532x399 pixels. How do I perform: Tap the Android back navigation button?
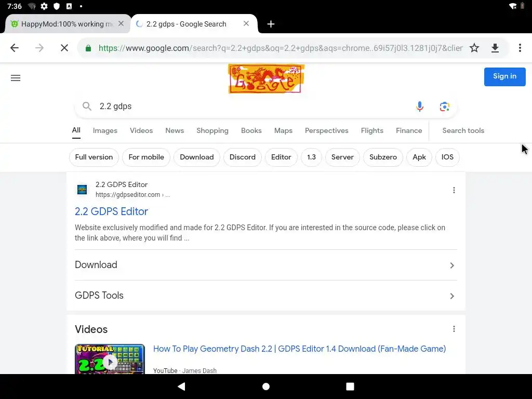pyautogui.click(x=181, y=387)
